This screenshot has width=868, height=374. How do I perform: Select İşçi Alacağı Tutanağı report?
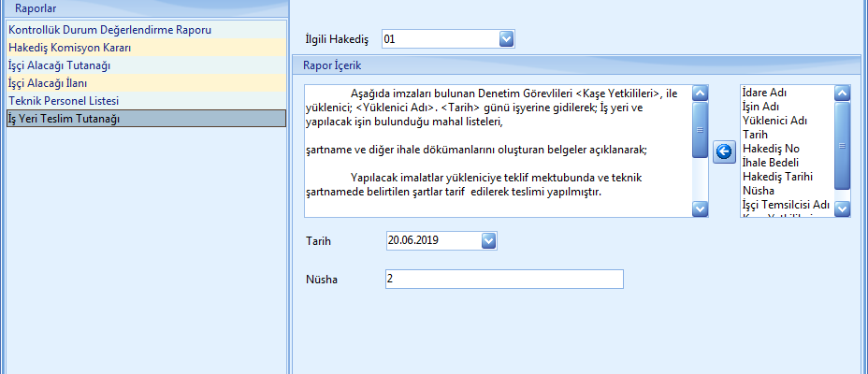[x=60, y=65]
